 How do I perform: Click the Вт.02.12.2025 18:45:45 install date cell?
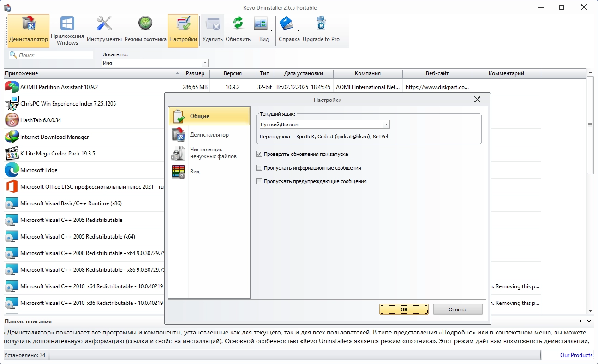pyautogui.click(x=304, y=87)
